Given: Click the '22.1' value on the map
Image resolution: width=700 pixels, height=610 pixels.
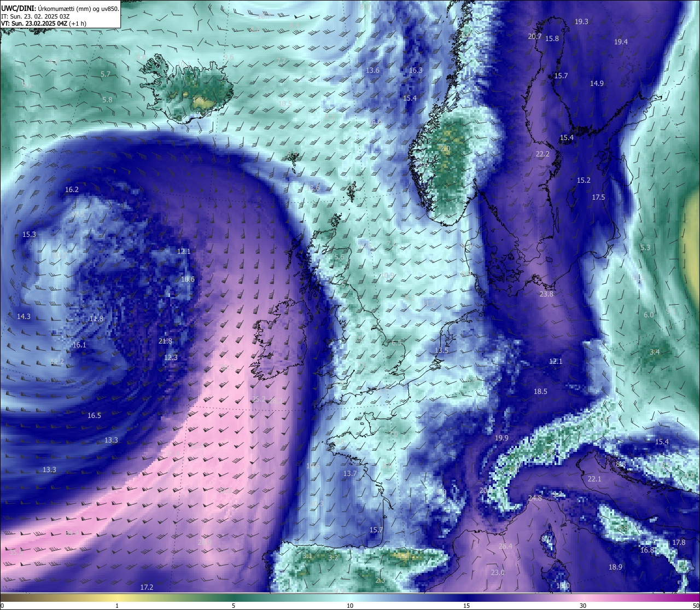Looking at the screenshot, I should [594, 479].
